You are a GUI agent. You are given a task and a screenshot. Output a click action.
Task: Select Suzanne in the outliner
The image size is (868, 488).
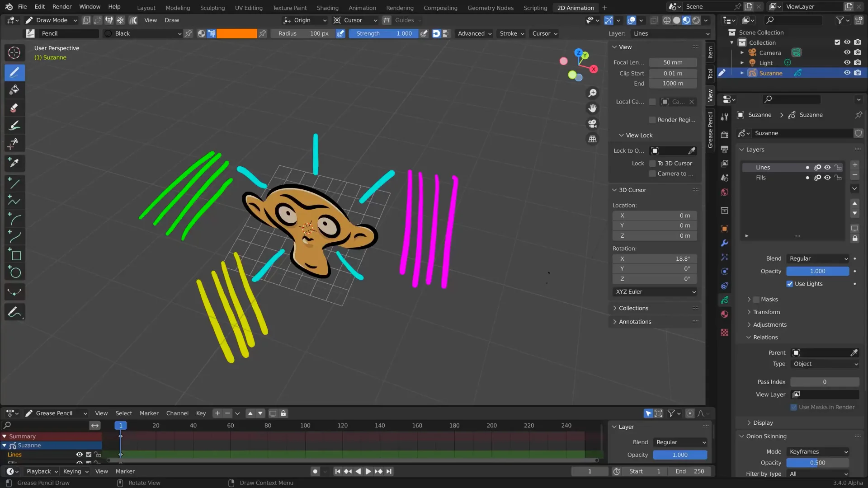tap(771, 73)
